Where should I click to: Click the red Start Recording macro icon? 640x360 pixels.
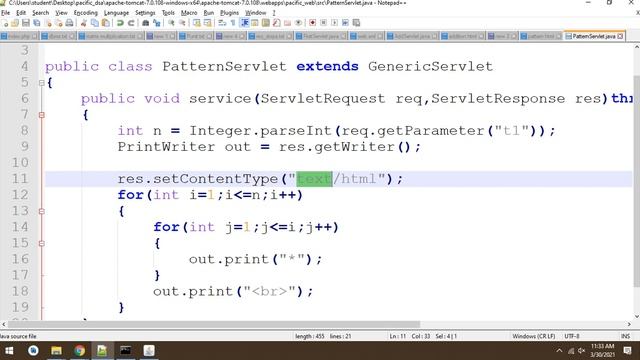[x=313, y=23]
